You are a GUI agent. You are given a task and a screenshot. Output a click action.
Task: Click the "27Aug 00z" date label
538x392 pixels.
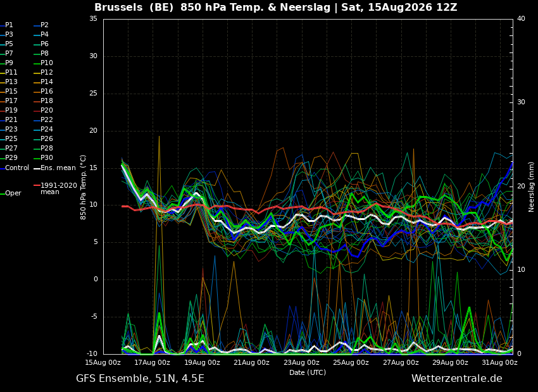401,362
